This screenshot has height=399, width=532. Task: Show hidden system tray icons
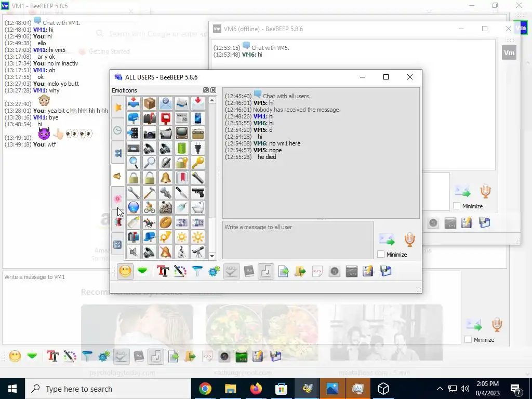pyautogui.click(x=440, y=389)
